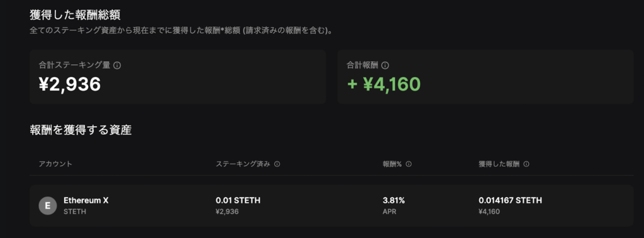
Task: Open the Ethereum X account name
Action: (86, 201)
